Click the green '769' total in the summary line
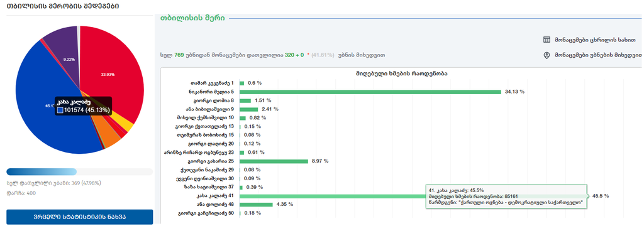The height and width of the screenshot is (236, 644). pyautogui.click(x=179, y=55)
